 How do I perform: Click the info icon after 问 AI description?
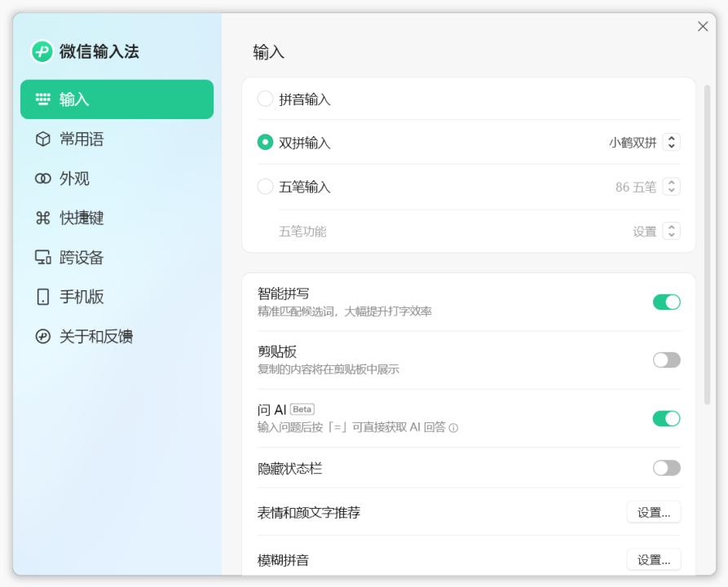click(x=453, y=428)
